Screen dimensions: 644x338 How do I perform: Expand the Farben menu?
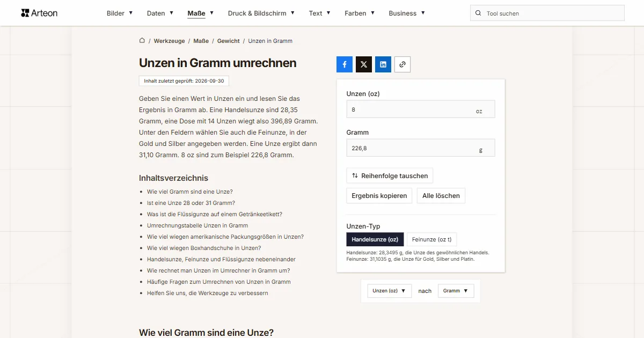(360, 13)
